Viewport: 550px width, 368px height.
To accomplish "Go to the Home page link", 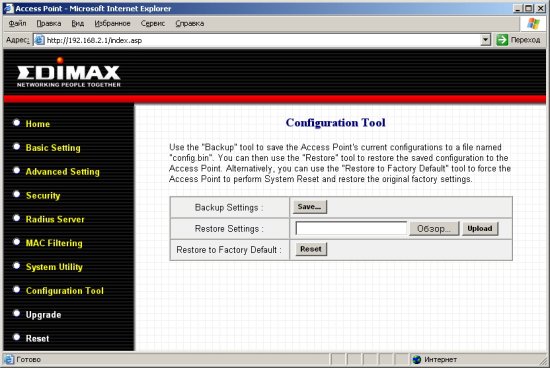I will point(38,124).
